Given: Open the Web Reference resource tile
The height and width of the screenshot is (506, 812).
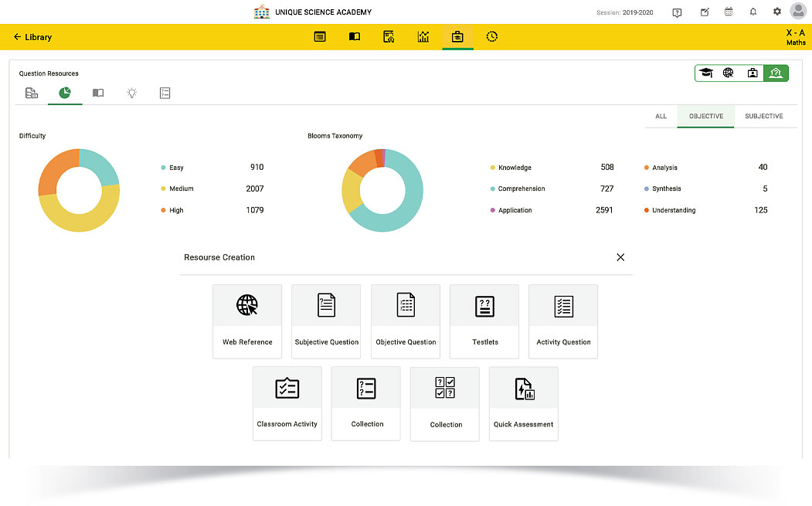Looking at the screenshot, I should tap(247, 321).
